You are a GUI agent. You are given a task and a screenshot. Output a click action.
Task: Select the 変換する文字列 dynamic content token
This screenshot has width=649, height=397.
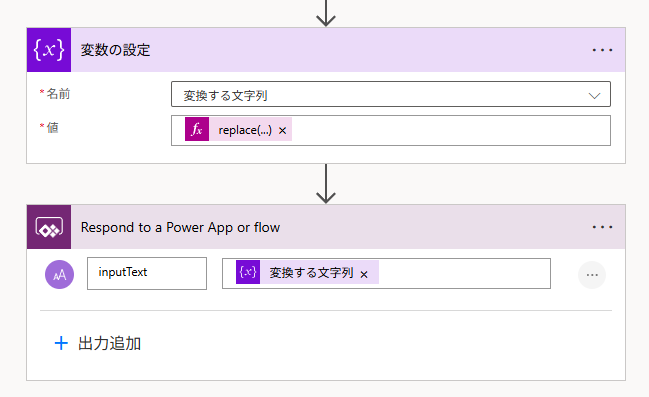pos(311,272)
